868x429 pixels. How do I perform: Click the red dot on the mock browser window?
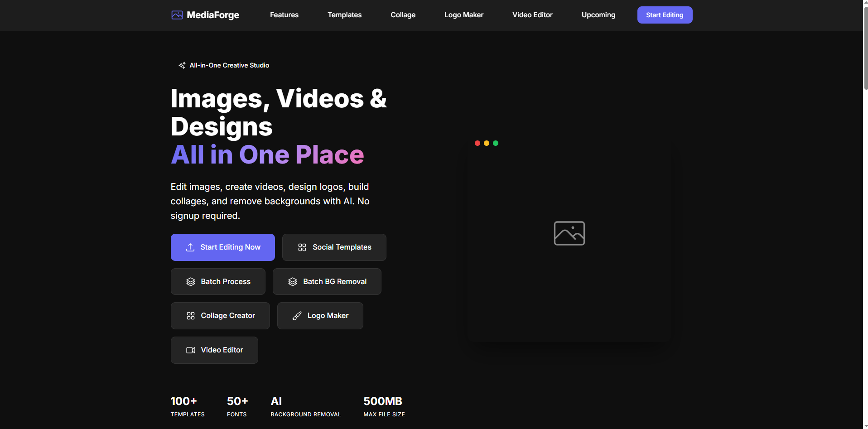(x=477, y=143)
